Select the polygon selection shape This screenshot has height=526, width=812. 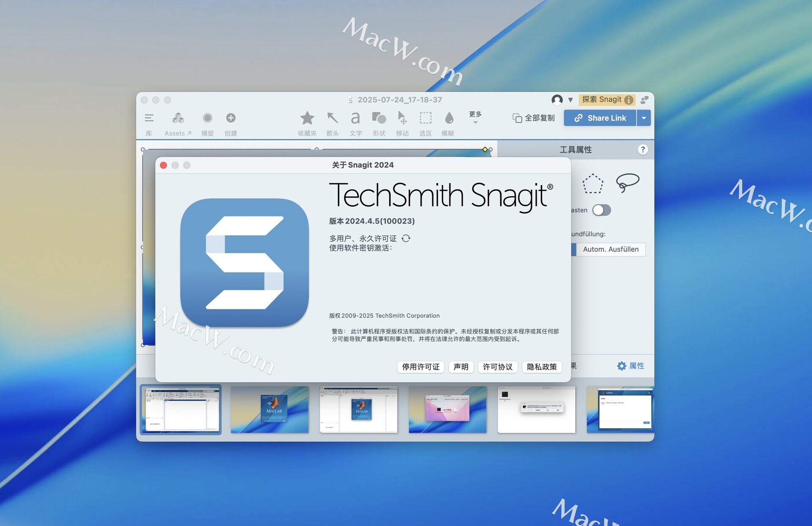click(593, 184)
